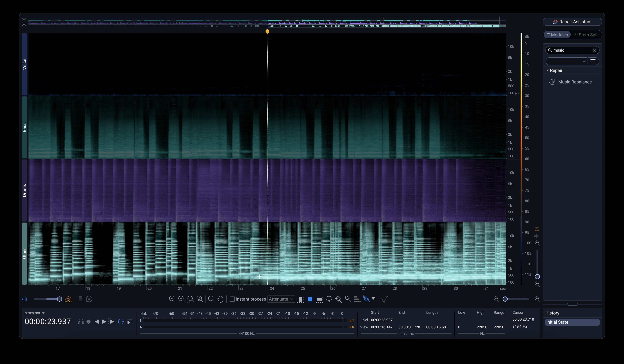Select the harmonics selection tool

pos(357,299)
